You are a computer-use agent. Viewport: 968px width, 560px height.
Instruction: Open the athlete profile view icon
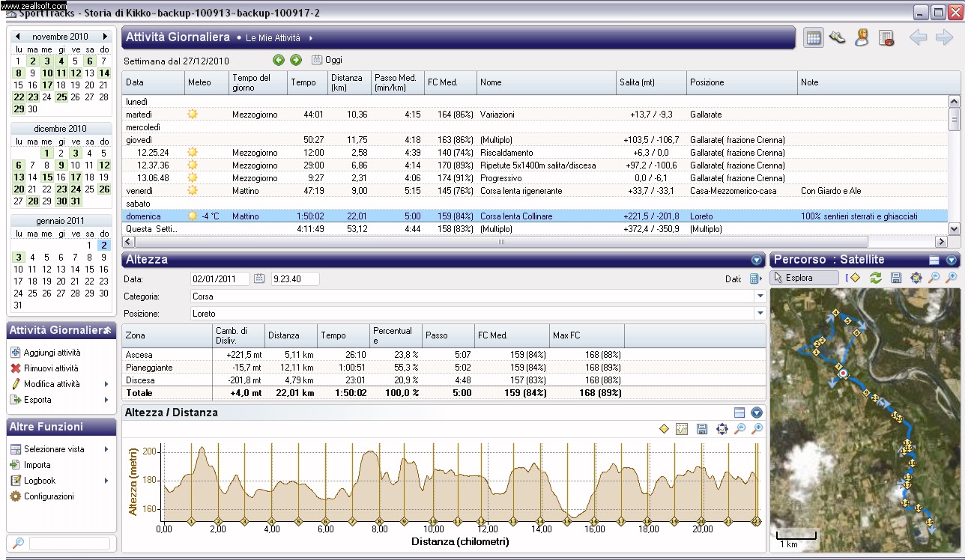862,38
